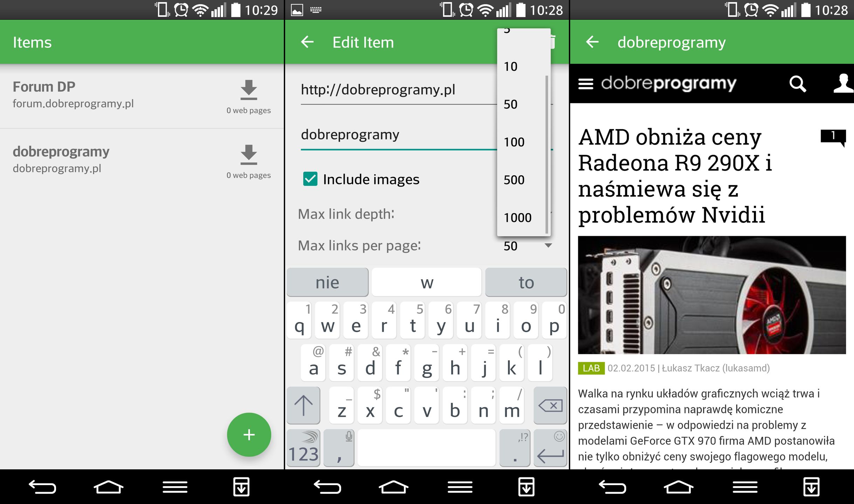Tap the download icon for dobreprogramy item
Image resolution: width=854 pixels, height=504 pixels.
pyautogui.click(x=249, y=154)
